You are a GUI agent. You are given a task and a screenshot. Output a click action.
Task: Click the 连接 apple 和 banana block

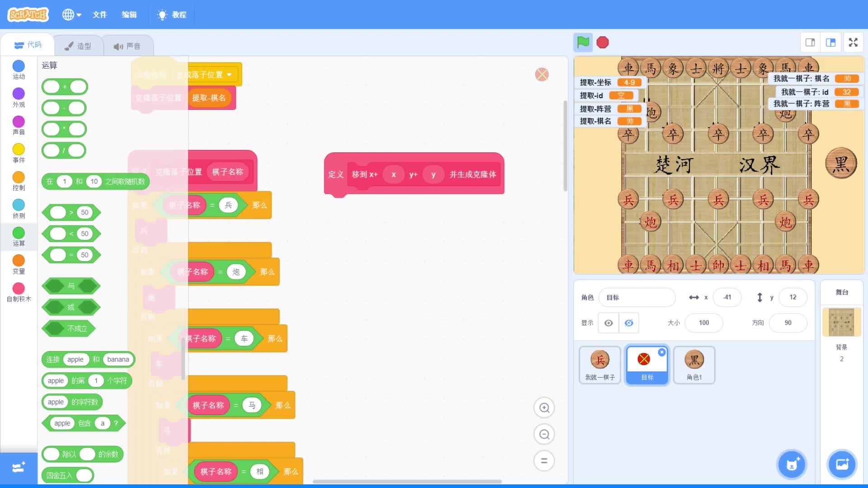(88, 359)
